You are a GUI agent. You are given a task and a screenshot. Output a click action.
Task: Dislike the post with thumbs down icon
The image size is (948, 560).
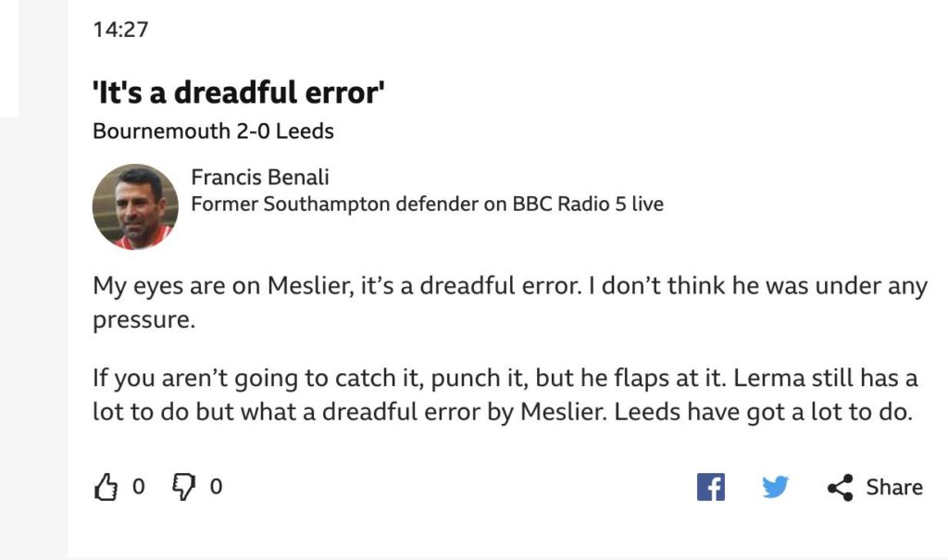(x=184, y=487)
